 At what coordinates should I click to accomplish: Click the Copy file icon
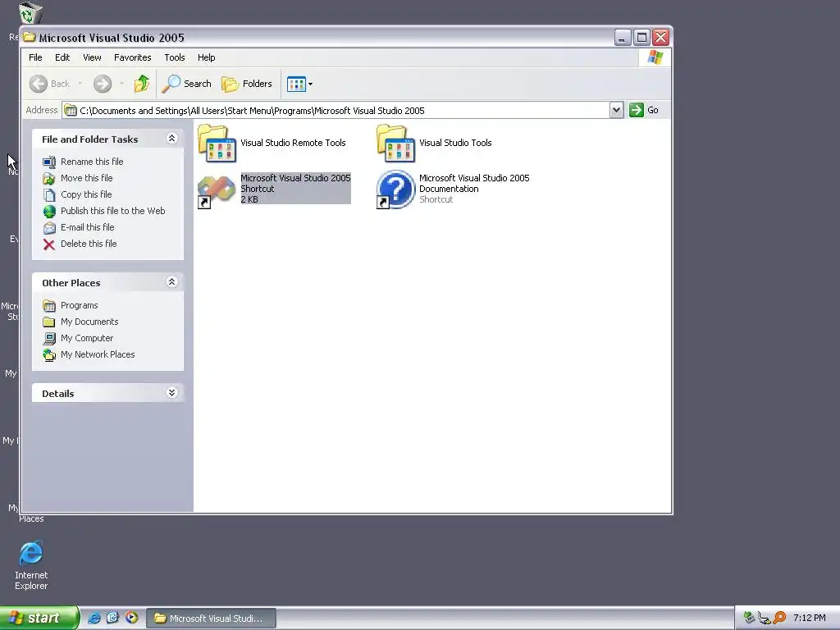49,195
